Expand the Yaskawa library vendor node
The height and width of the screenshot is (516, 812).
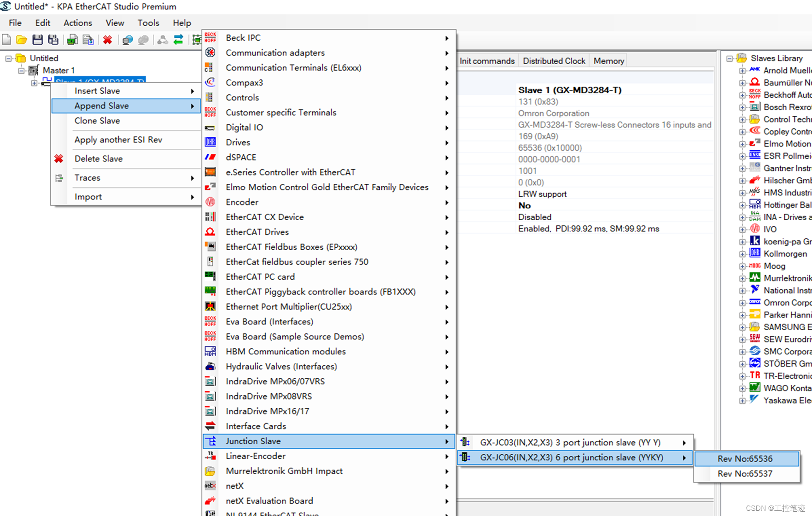(743, 400)
